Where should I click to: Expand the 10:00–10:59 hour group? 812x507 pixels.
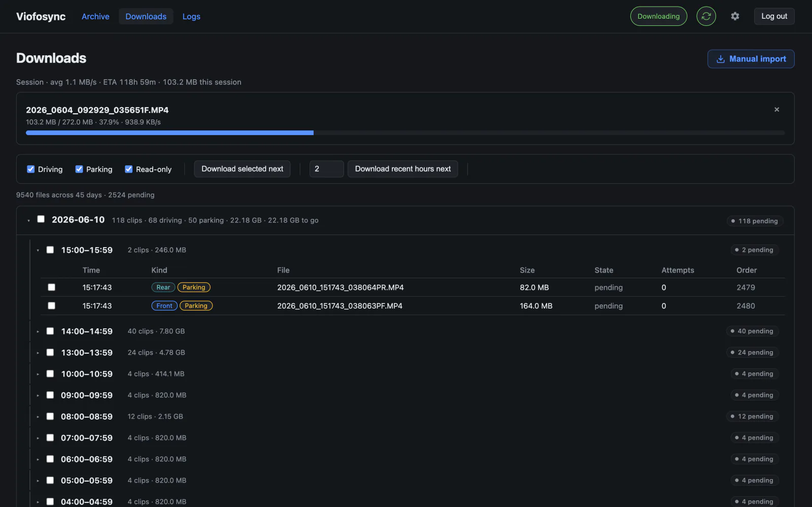(38, 374)
